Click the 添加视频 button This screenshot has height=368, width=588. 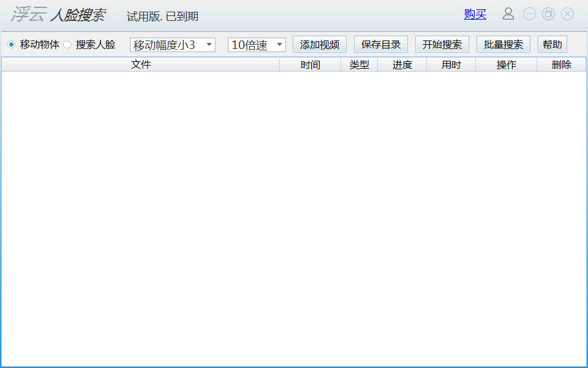(320, 45)
